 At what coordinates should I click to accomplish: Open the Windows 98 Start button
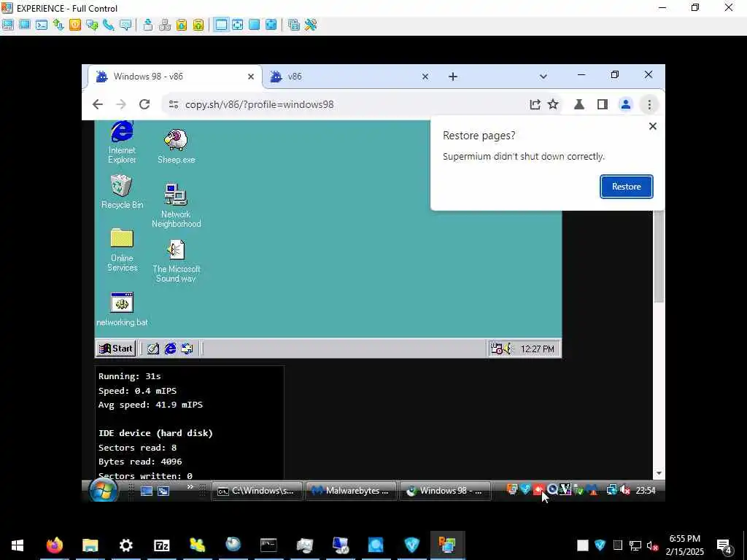(x=116, y=349)
